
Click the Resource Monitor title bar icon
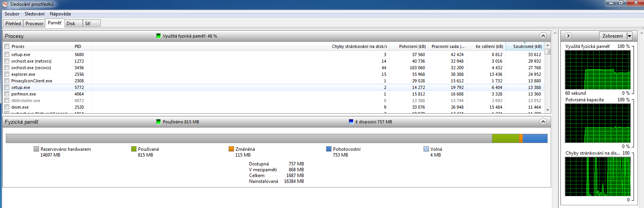5,4
